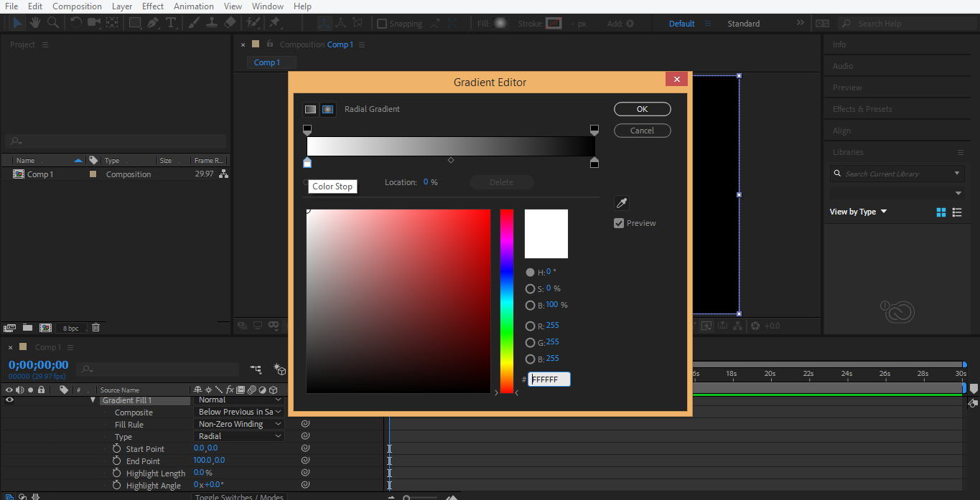Open the Animation menu
The image size is (980, 500).
[x=194, y=6]
